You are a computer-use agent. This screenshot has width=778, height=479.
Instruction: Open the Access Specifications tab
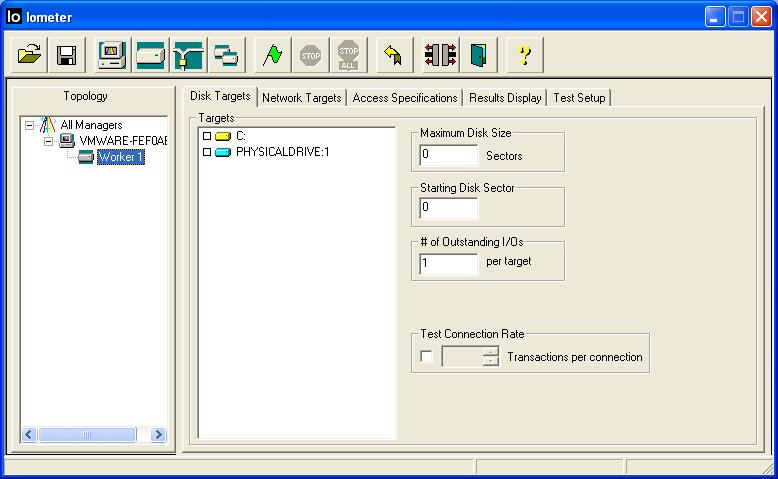pos(405,98)
